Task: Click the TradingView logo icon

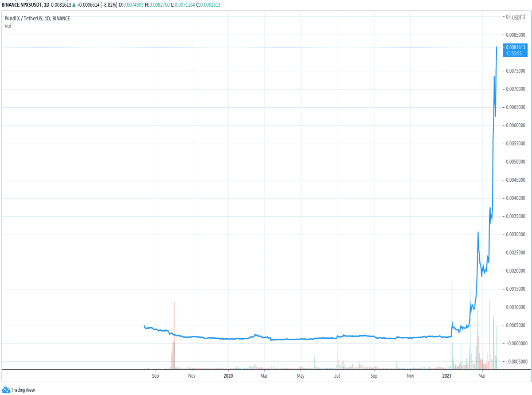Action: [6, 390]
